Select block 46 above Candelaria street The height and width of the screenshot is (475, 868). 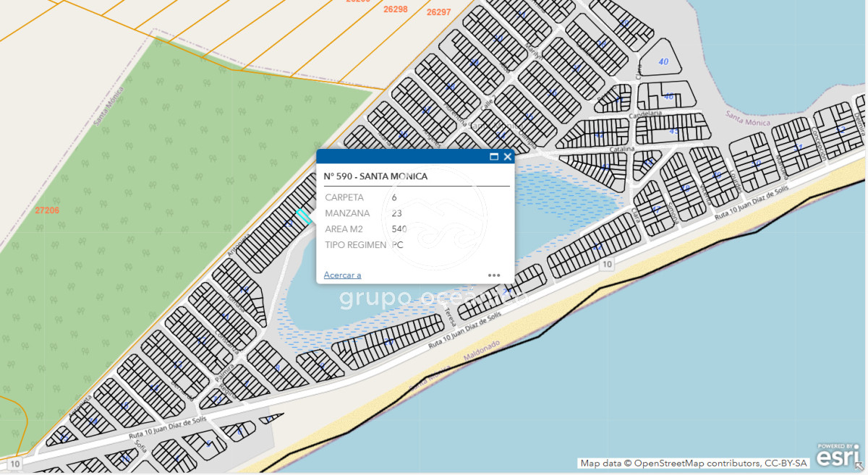coord(668,96)
